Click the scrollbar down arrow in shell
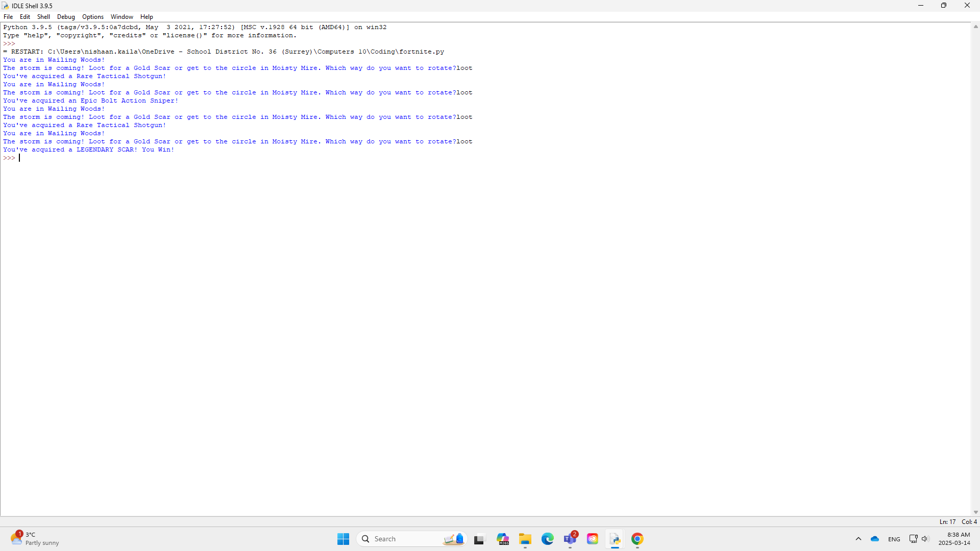The height and width of the screenshot is (551, 980). point(975,512)
